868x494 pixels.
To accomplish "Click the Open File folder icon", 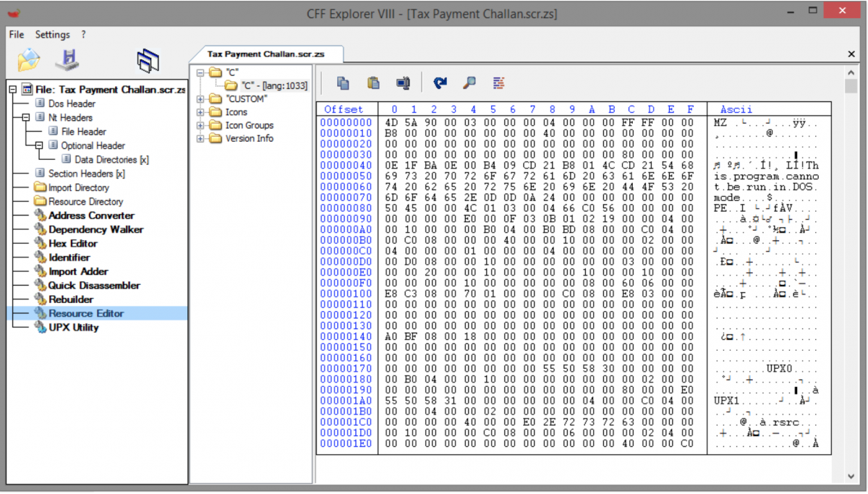I will coord(29,60).
